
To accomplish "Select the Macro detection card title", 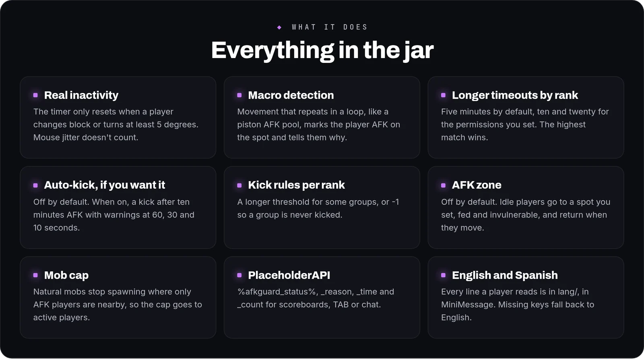I will point(291,95).
